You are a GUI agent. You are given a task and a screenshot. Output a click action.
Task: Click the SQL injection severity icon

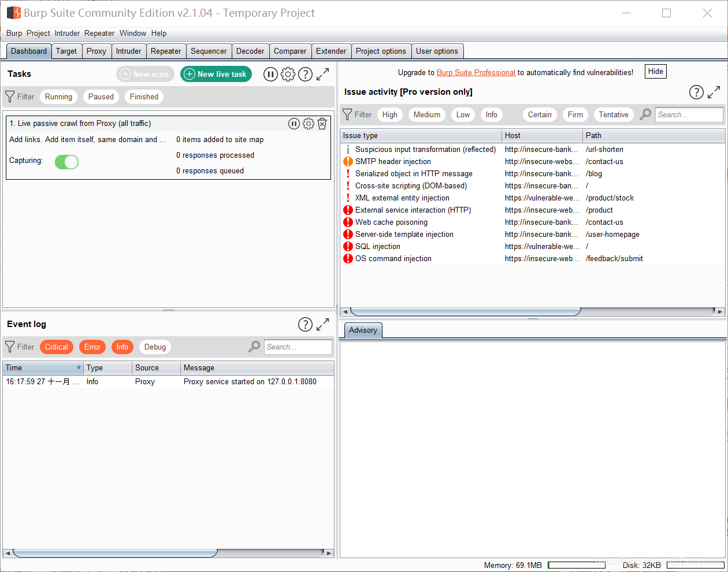click(x=348, y=247)
